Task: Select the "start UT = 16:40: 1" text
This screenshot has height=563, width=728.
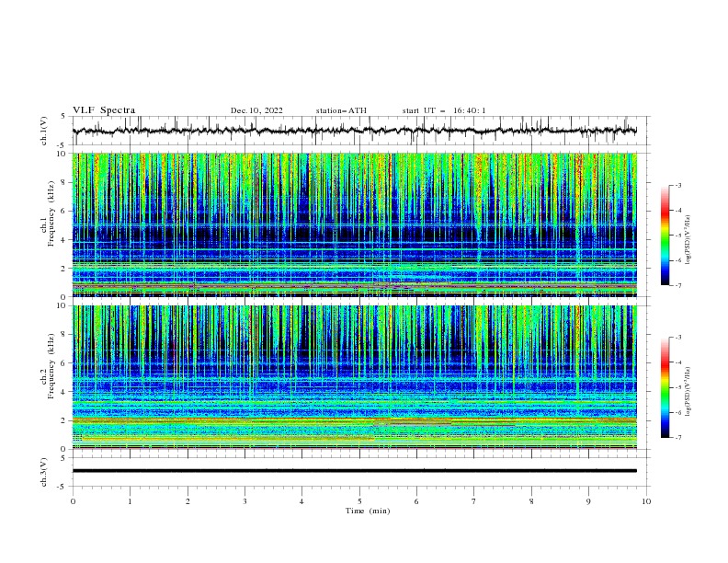Action: 444,110
